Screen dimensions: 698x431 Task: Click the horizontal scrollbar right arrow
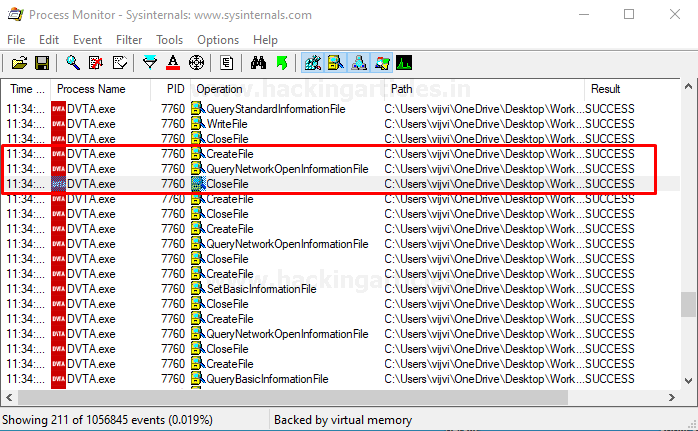pos(672,398)
